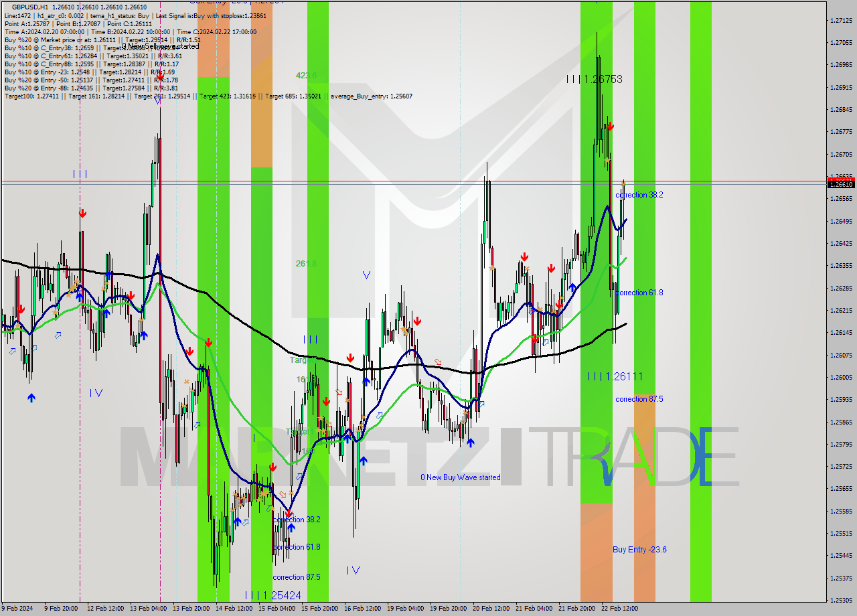Click price axis value 1.26285
Image resolution: width=857 pixels, height=616 pixels.
point(840,288)
